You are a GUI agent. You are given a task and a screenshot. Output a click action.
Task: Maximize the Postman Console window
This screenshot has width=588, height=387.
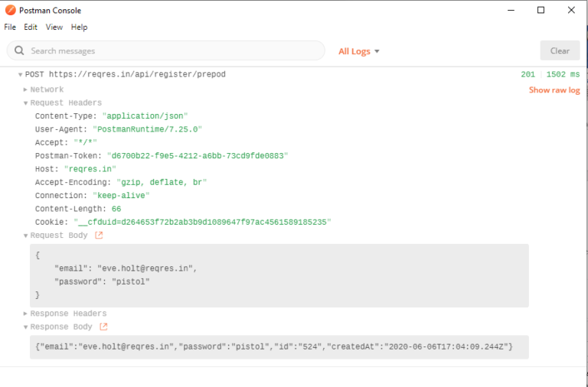tap(541, 10)
